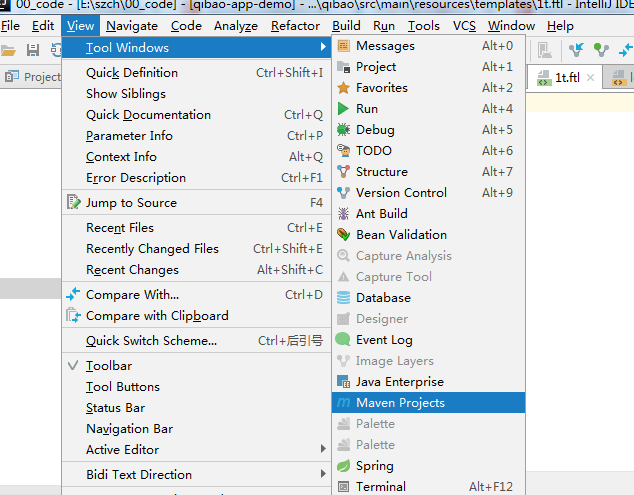Click the Database cylinder icon
The width and height of the screenshot is (634, 495).
(343, 298)
